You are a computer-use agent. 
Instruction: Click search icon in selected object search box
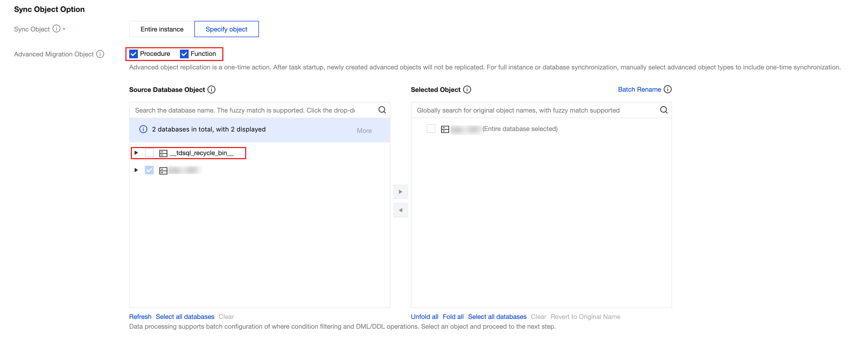(x=663, y=110)
